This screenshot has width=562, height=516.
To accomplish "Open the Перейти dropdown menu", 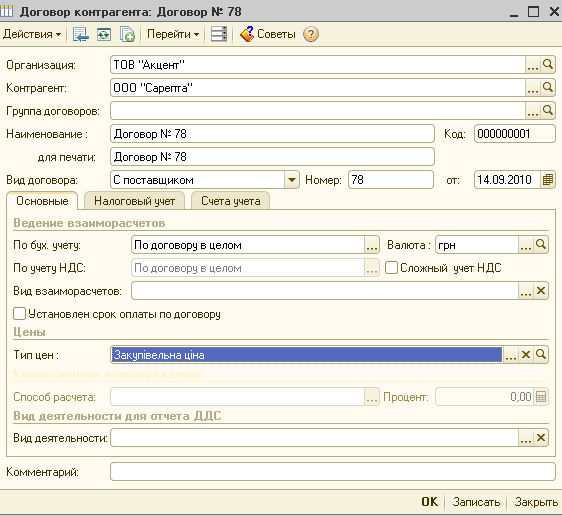I will 173,34.
